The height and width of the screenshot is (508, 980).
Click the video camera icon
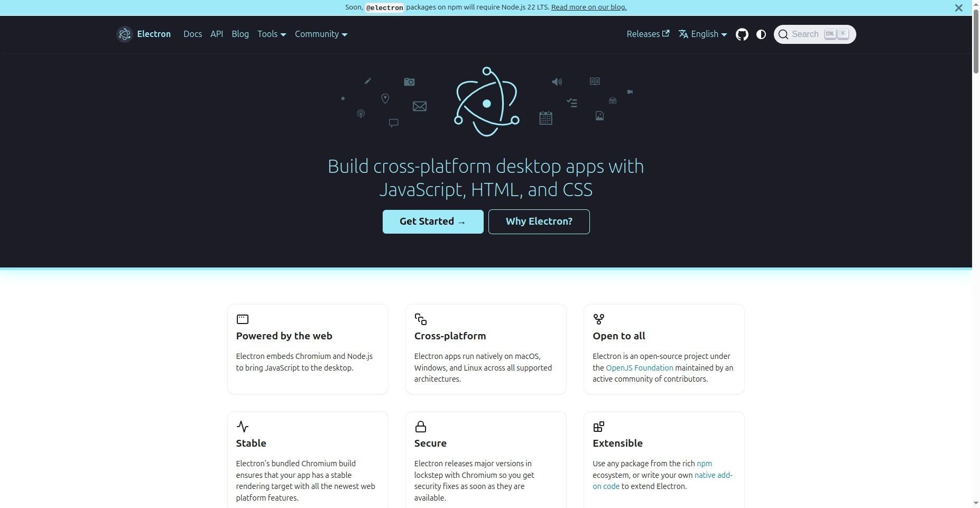(x=630, y=92)
